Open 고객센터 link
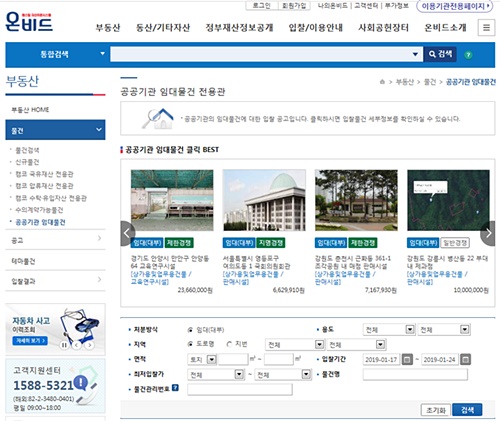This screenshot has height=421, width=500. coord(366,6)
